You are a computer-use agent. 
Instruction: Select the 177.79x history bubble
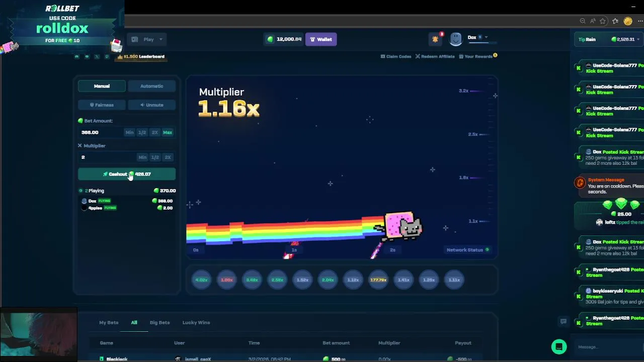pos(378,280)
